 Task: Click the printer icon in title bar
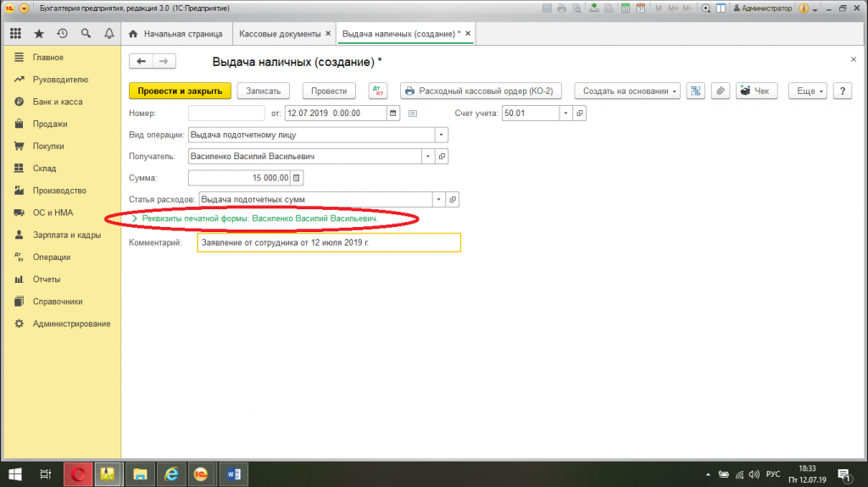click(561, 8)
